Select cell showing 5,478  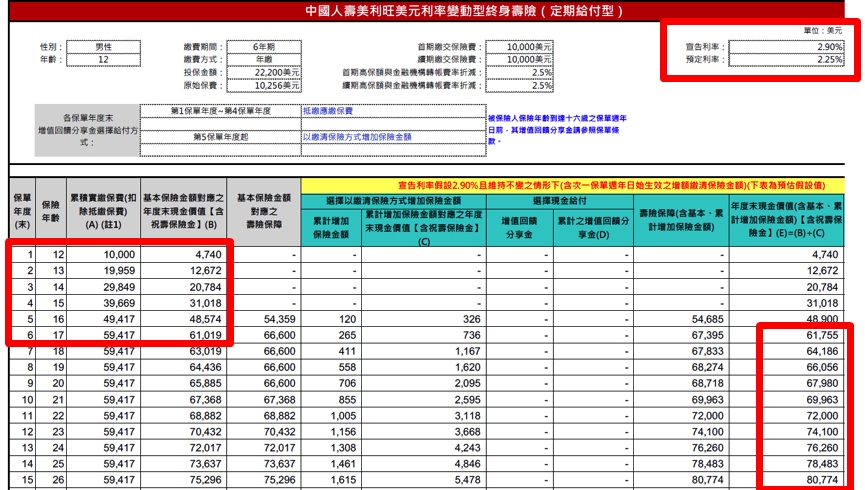424,480
